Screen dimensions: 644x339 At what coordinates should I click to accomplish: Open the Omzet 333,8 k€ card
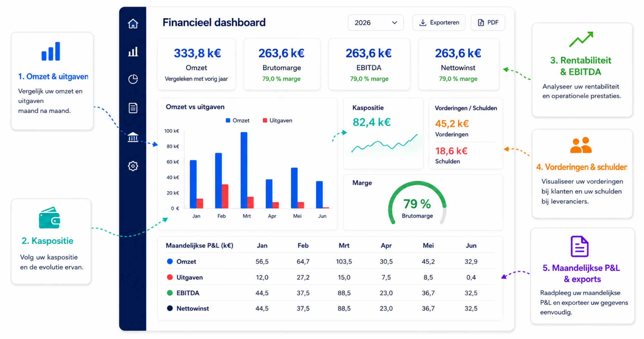(196, 64)
